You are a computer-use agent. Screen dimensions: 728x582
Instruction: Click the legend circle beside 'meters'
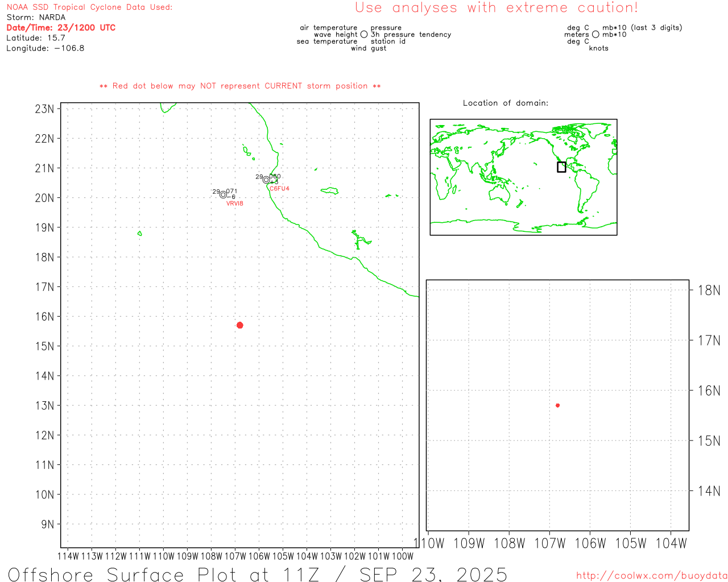point(595,35)
